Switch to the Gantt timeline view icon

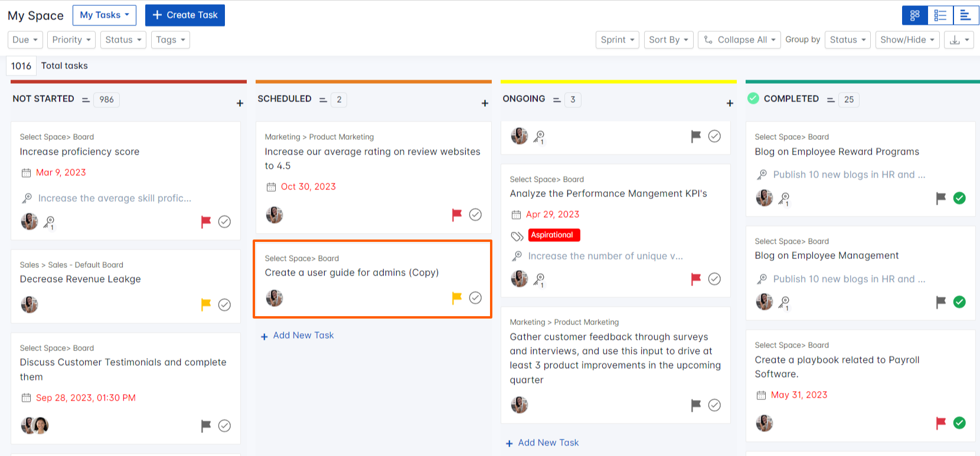tap(966, 15)
